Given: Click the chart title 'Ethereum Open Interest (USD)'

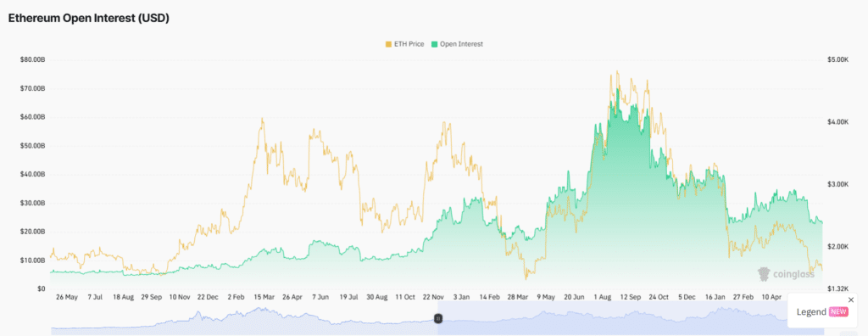Looking at the screenshot, I should [88, 18].
